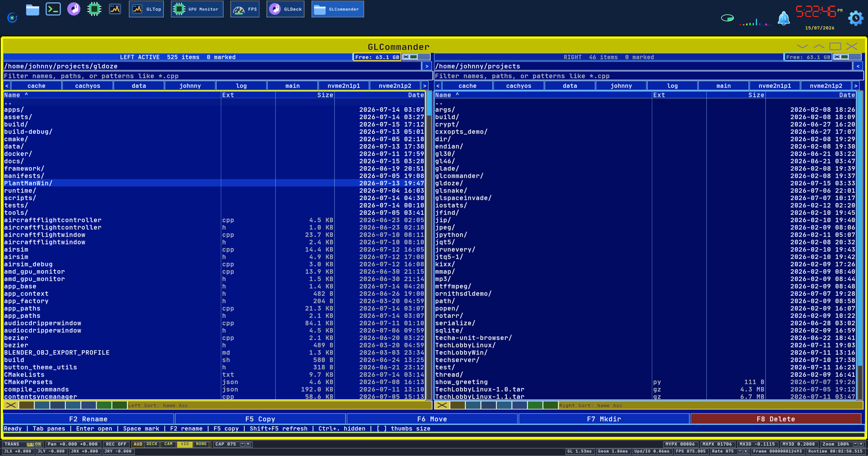
Task: Switch left pane to johnny drive tab
Action: pyautogui.click(x=190, y=86)
